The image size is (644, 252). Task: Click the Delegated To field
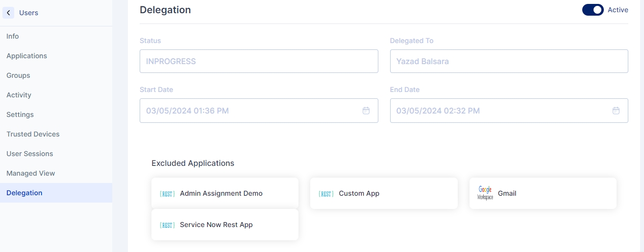(508, 61)
